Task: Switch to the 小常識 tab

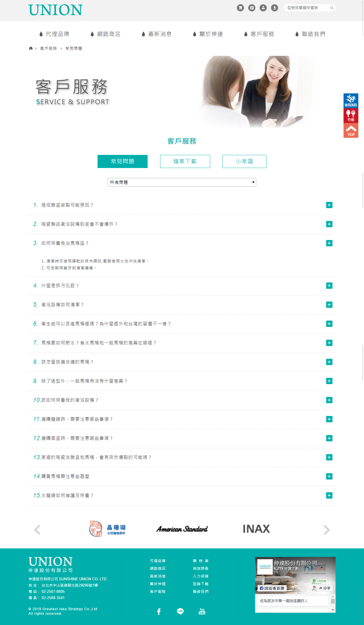Action: 244,161
